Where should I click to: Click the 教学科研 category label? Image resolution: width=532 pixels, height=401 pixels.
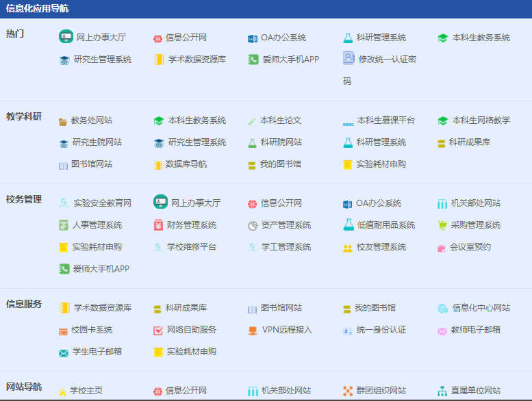[x=24, y=116]
